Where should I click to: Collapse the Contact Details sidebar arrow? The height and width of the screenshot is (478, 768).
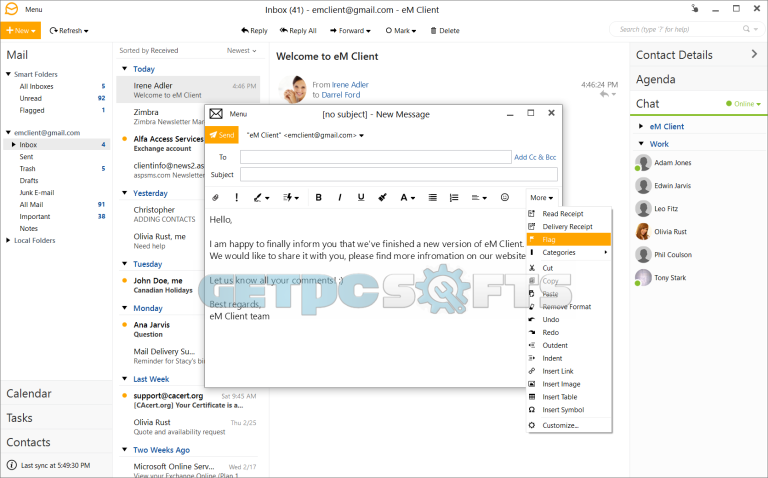[x=754, y=54]
